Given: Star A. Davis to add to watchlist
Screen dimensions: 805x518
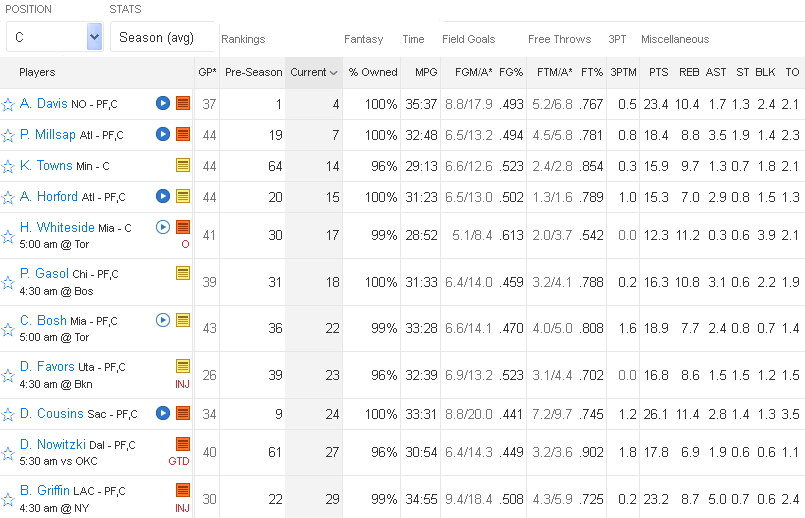Looking at the screenshot, I should pyautogui.click(x=8, y=104).
